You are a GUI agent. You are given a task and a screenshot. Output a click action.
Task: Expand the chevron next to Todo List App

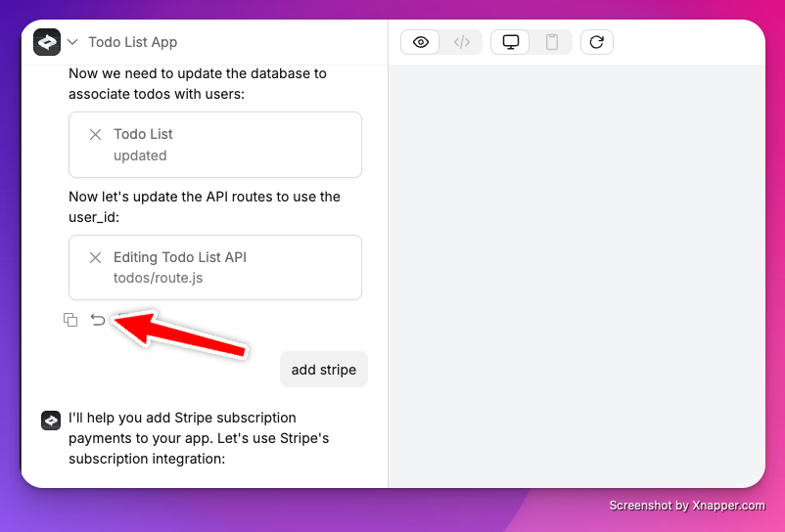tap(72, 42)
